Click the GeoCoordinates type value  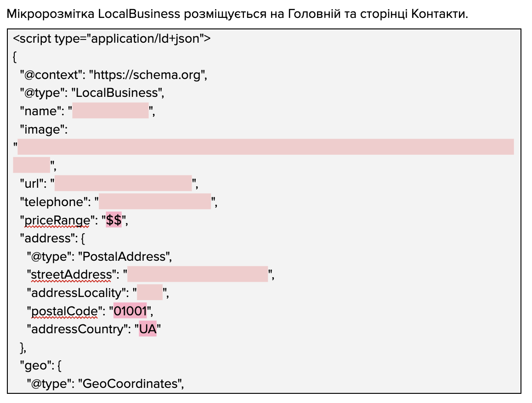pyautogui.click(x=130, y=383)
